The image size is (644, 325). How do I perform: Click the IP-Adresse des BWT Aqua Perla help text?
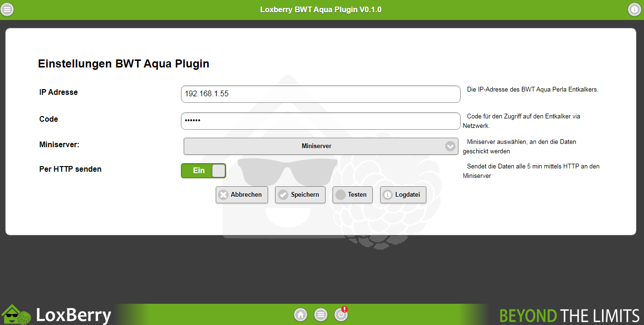[x=532, y=89]
